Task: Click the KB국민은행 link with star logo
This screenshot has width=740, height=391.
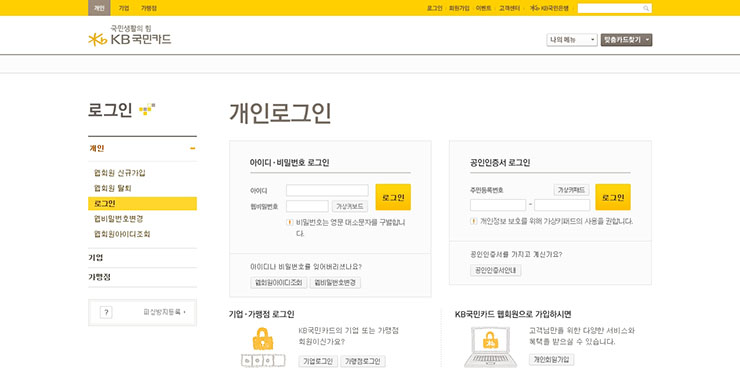Action: click(549, 8)
